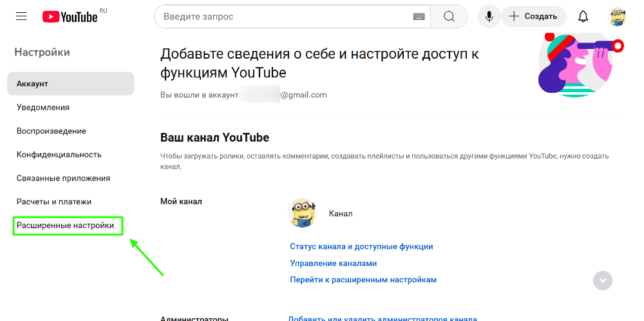Open Добавить или удалить администраторов канала link

(383, 318)
